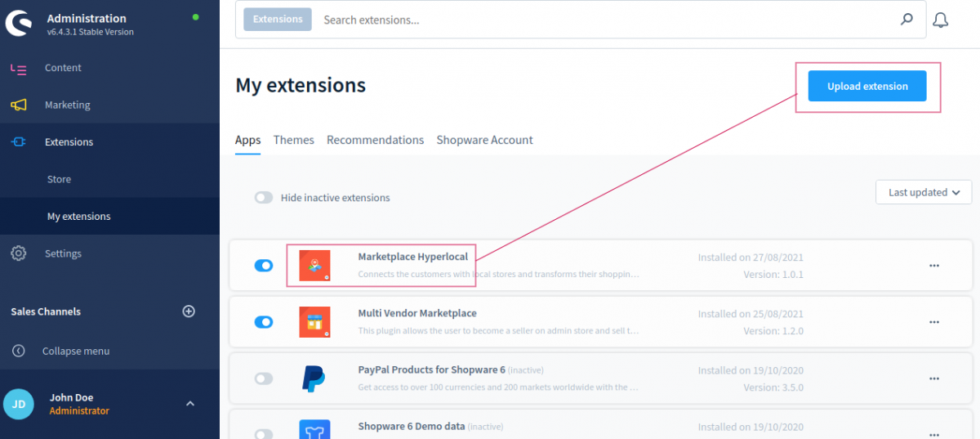Open notifications bell icon
The height and width of the screenshot is (439, 980).
click(x=941, y=20)
